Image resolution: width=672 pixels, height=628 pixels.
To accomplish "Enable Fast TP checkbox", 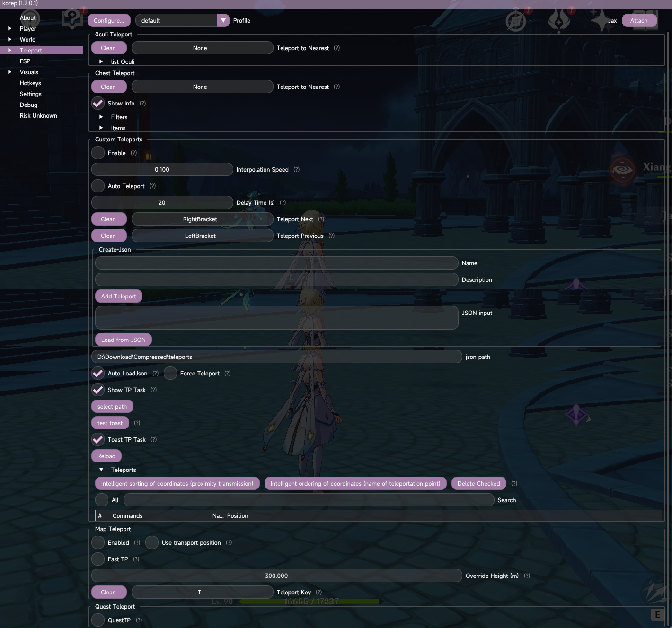I will pyautogui.click(x=98, y=559).
